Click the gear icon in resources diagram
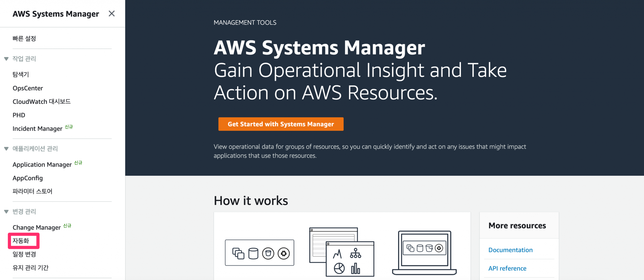Screen dimensions: 644x280 tap(284, 253)
